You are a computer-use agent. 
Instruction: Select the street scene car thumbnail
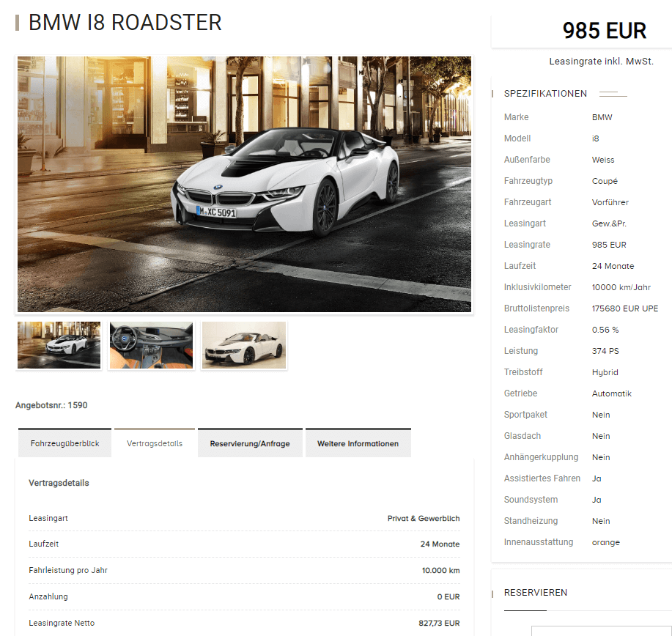[x=59, y=345]
